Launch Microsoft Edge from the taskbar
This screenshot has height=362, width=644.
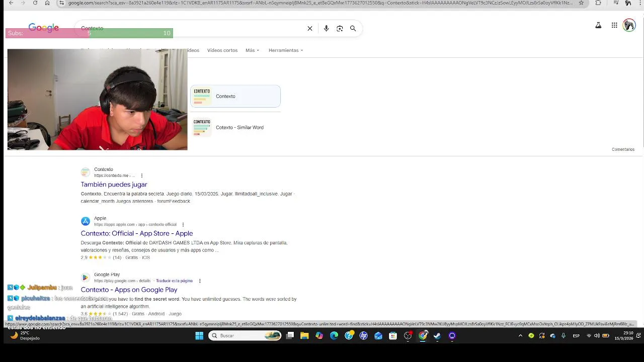click(x=334, y=336)
